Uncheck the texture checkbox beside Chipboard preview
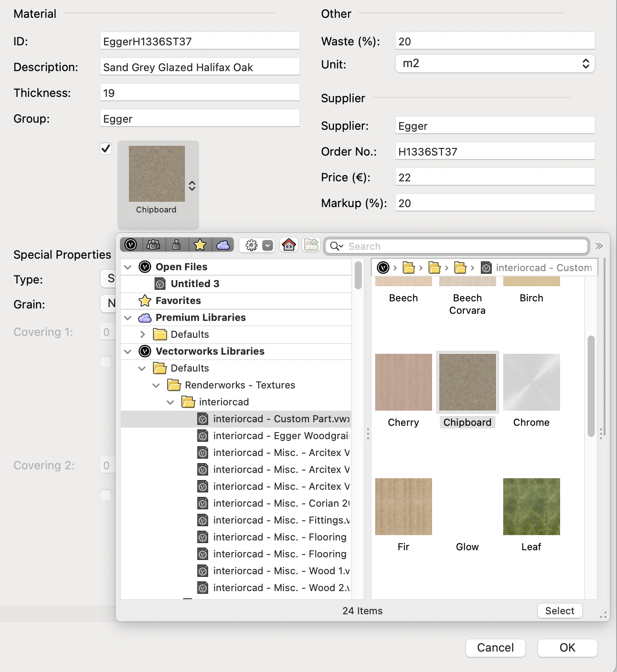Viewport: 617px width, 672px height. point(106,148)
